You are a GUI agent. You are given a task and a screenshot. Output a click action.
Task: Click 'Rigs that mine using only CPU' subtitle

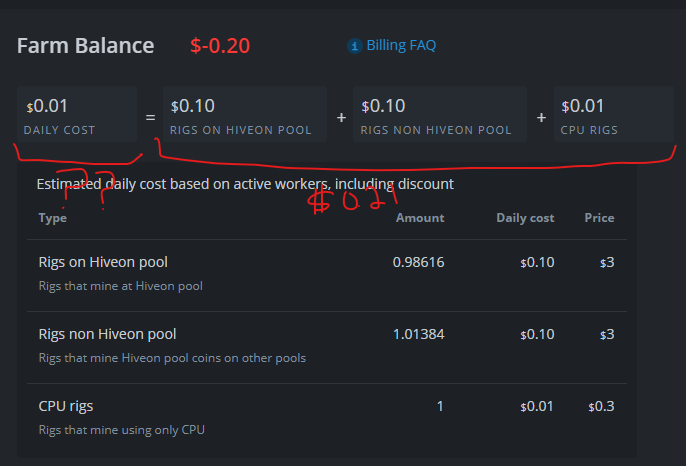tap(122, 430)
